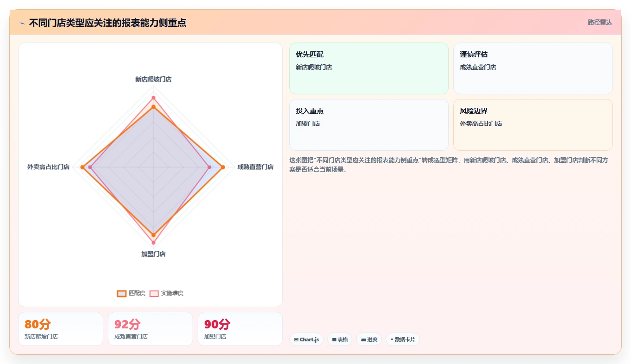Click 新店爬坡门店 text in 优先匹配 card
This screenshot has width=631, height=364.
(x=314, y=67)
